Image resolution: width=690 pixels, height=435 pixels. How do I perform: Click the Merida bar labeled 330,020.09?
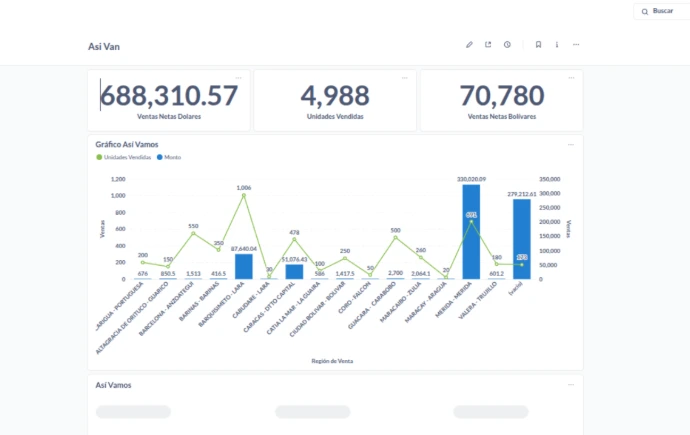tap(471, 232)
